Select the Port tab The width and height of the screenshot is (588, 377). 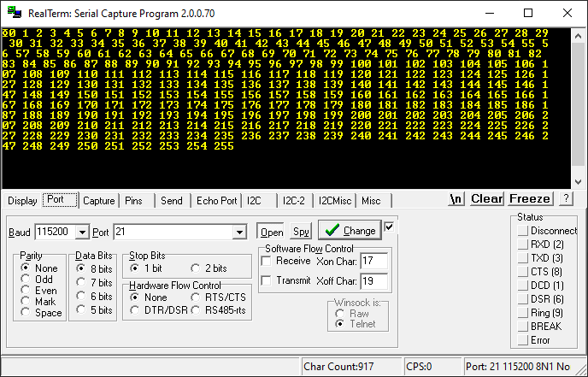(x=60, y=200)
